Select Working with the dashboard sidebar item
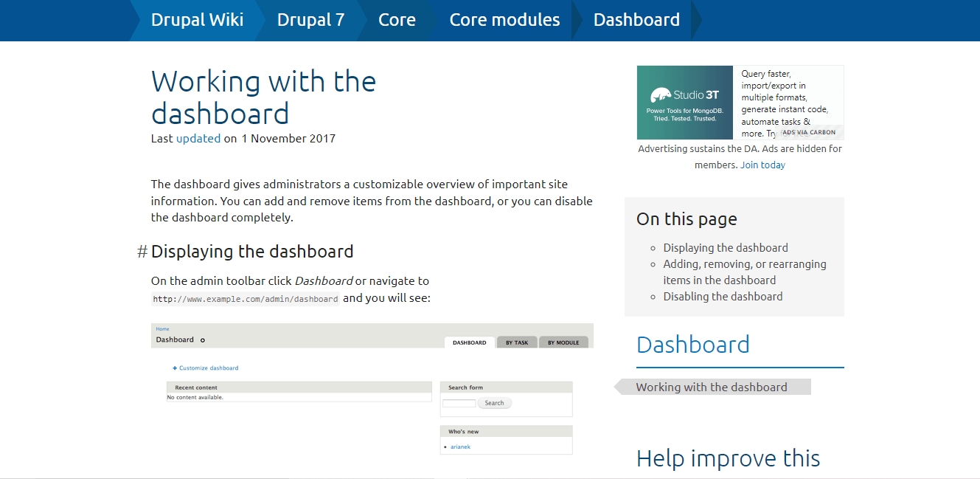Screen dimensions: 980x479 click(712, 387)
